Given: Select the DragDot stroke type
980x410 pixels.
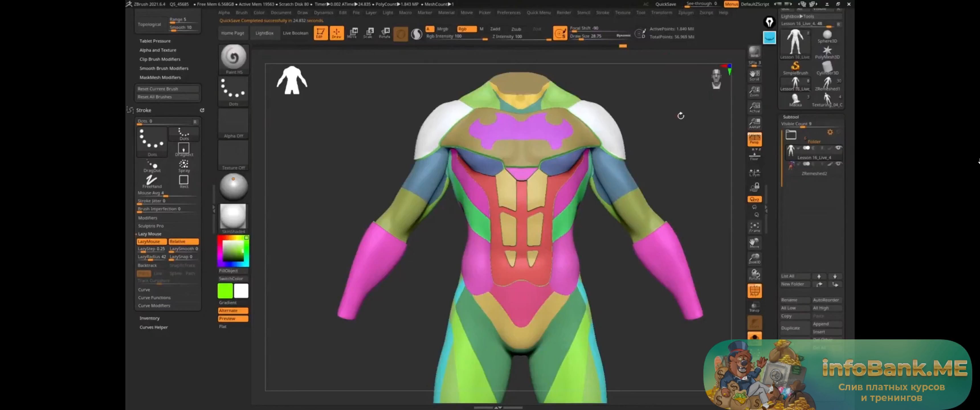Looking at the screenshot, I should tap(152, 166).
